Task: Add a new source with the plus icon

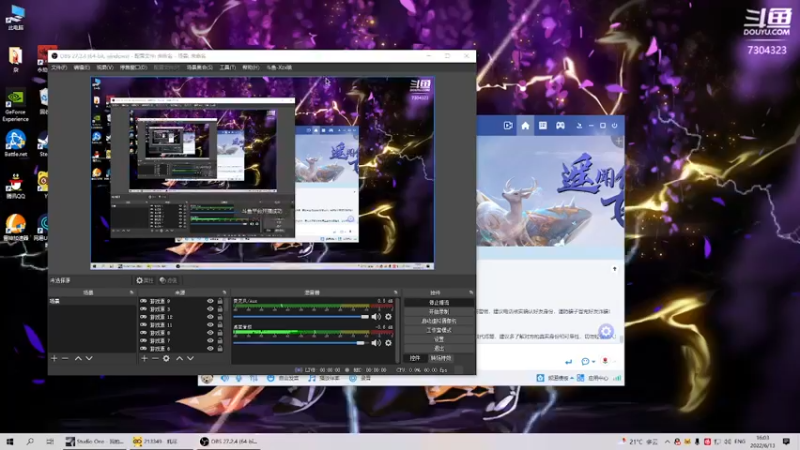Action: click(144, 358)
